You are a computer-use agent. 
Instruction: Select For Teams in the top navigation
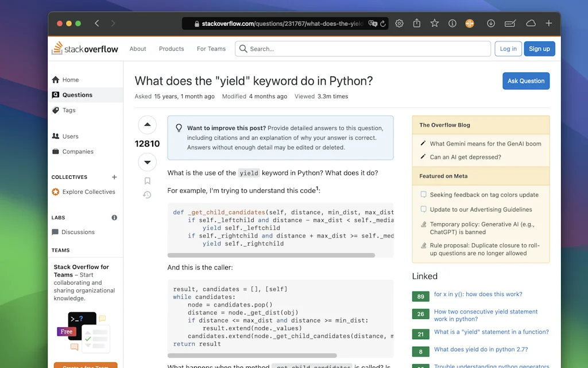(211, 49)
